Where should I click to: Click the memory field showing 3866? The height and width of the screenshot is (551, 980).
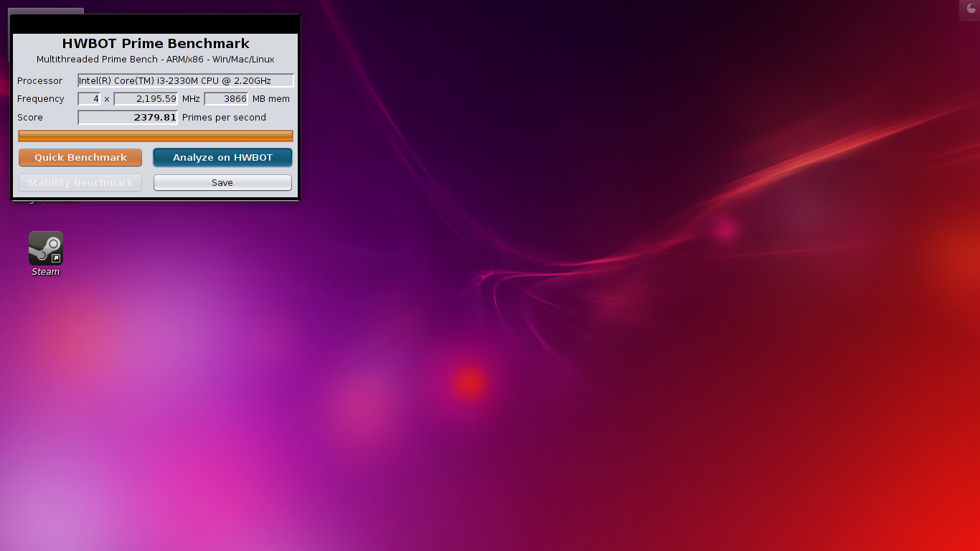(226, 99)
